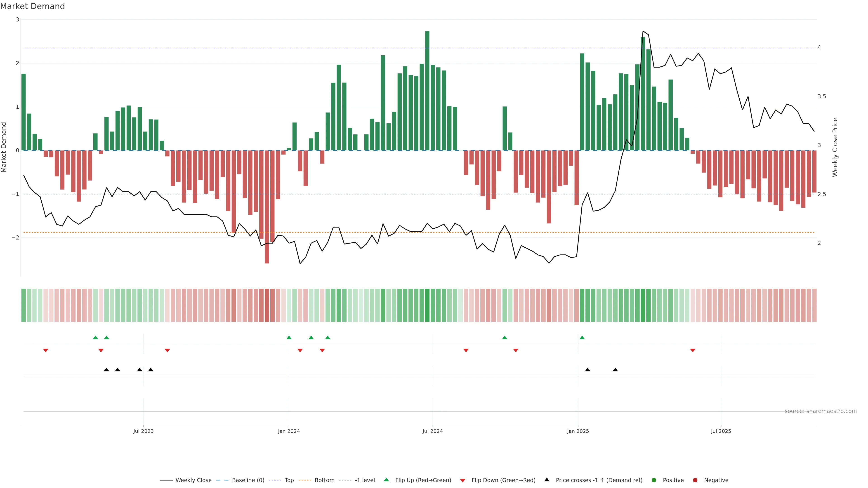The width and height of the screenshot is (868, 488).
Task: Click the tallest green demand bar near Jul 2024
Action: pos(427,91)
